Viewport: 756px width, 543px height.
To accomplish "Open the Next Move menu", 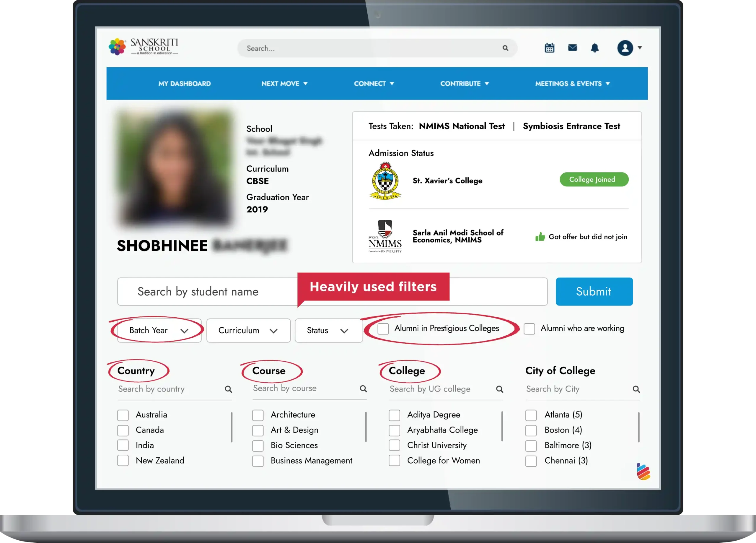I will (284, 84).
